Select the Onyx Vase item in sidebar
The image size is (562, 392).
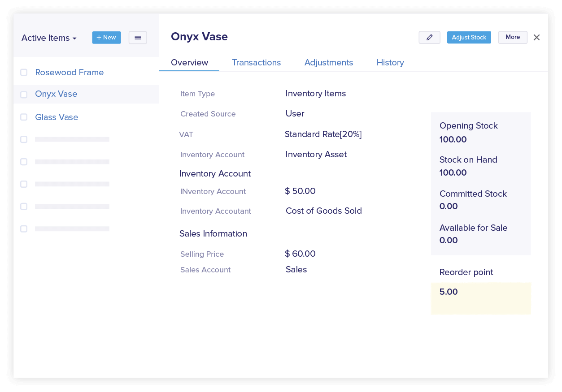coord(56,95)
